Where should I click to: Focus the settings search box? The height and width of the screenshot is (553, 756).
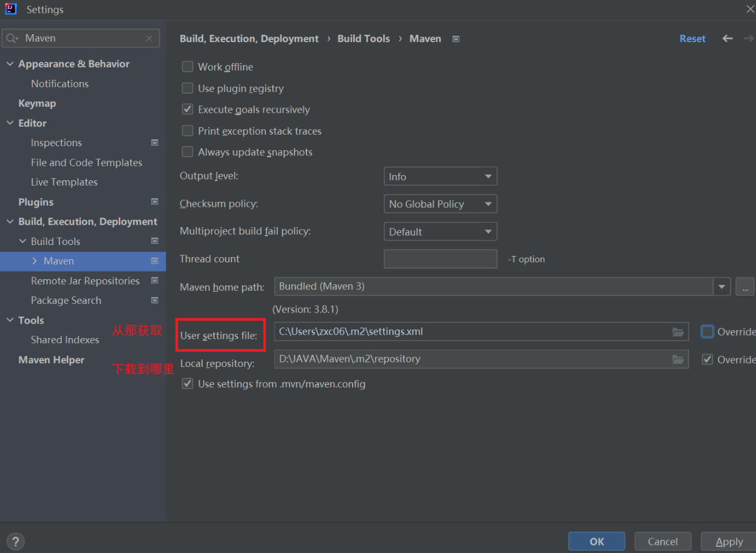click(x=81, y=38)
